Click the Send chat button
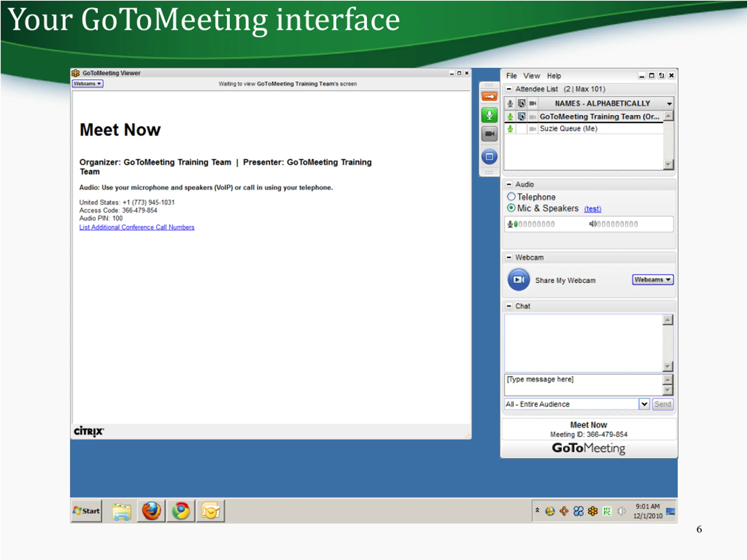747x560 pixels. pyautogui.click(x=663, y=404)
